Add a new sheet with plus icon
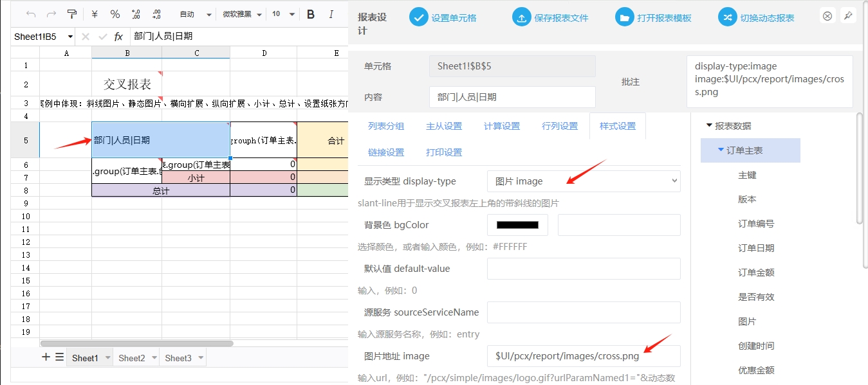This screenshot has width=868, height=385. pos(46,357)
